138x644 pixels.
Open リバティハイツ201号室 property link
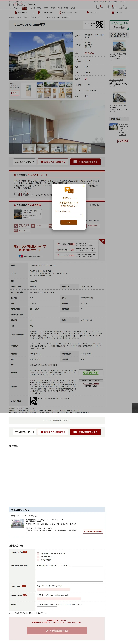coord(117,106)
